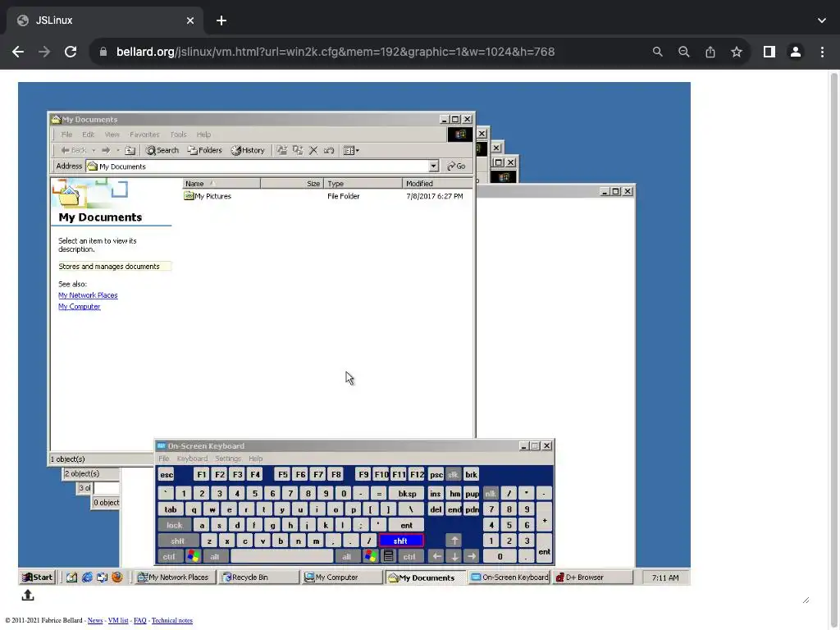Launch Firefox from quick launch

pyautogui.click(x=116, y=577)
